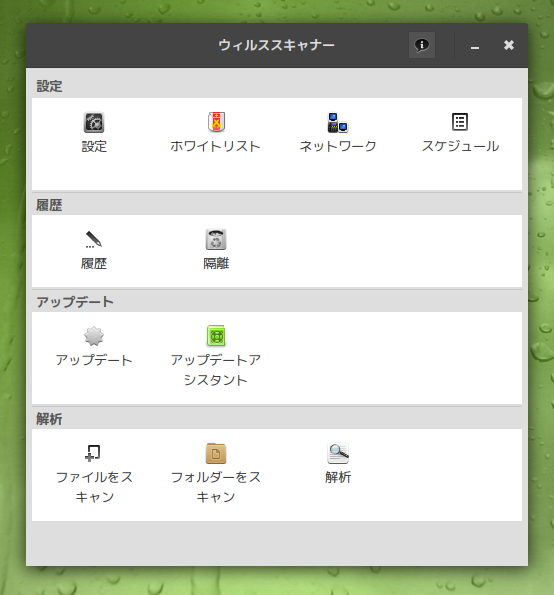The image size is (554, 595).
Task: Open the スケジュール list icon
Action: (460, 122)
